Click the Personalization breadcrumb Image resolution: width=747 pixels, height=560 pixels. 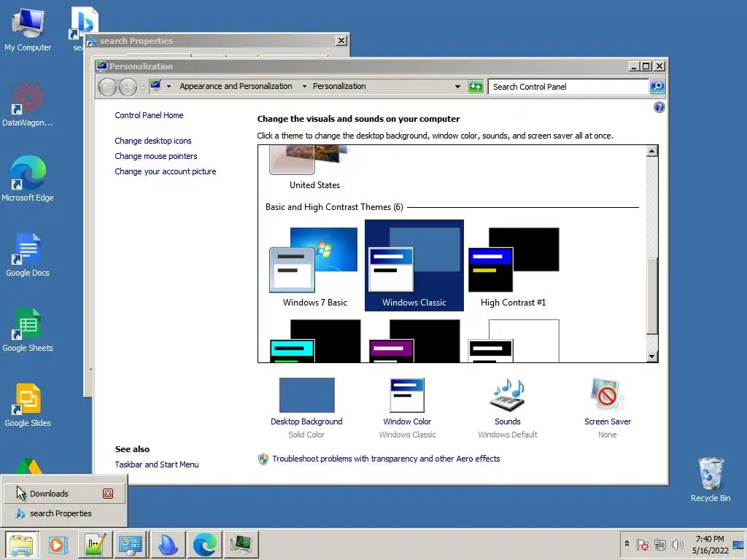coord(339,86)
